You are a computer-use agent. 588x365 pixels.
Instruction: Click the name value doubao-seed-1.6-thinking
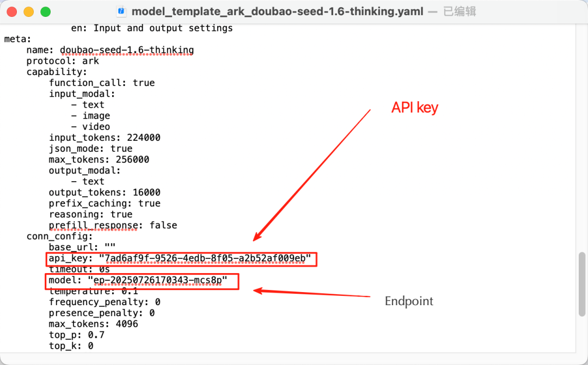(127, 50)
